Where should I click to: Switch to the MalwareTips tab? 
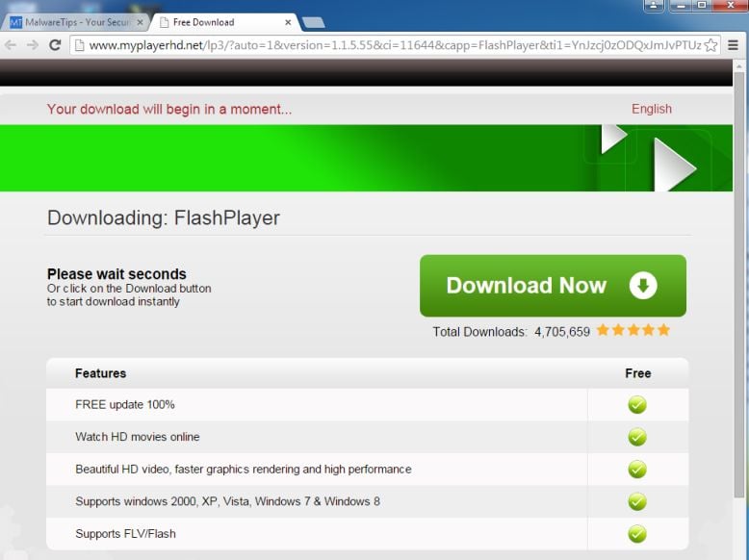76,22
